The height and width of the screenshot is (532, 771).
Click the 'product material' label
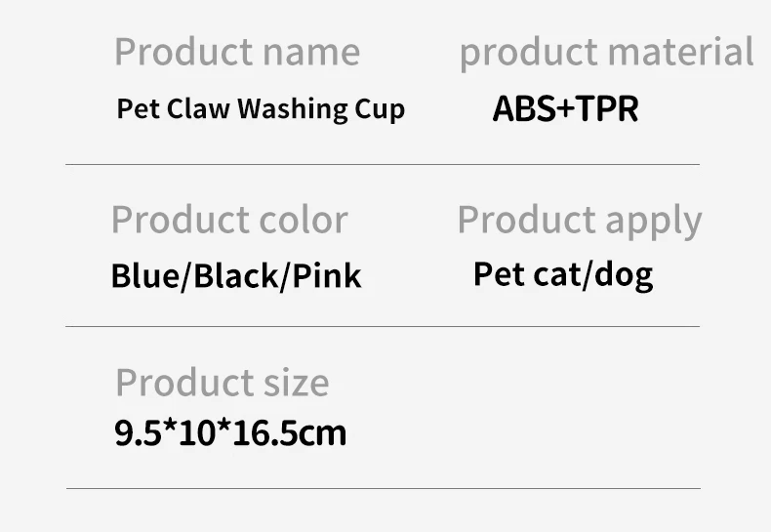[x=606, y=52]
